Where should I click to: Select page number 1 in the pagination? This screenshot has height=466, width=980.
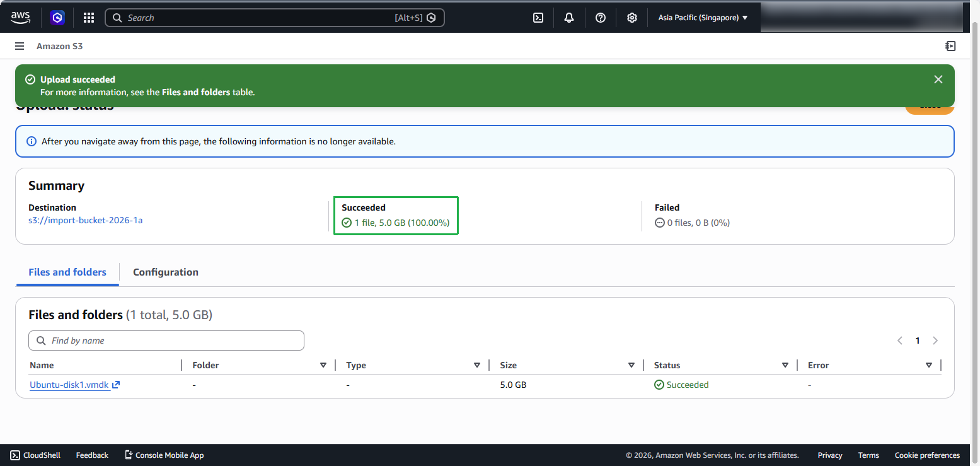[x=918, y=341]
